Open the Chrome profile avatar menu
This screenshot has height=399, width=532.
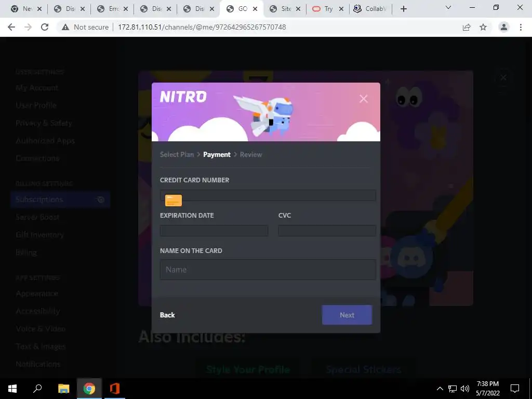point(504,27)
